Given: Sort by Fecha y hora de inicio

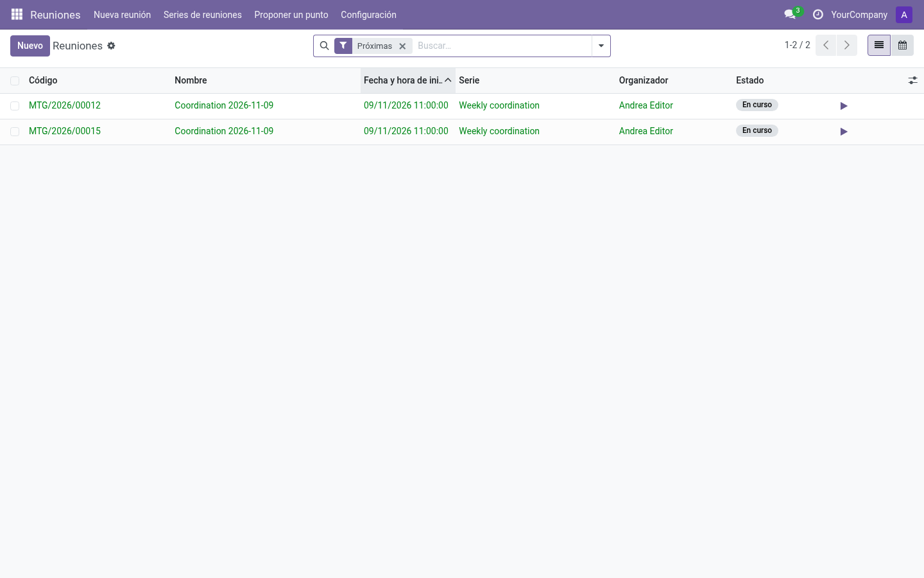Looking at the screenshot, I should 408,80.
